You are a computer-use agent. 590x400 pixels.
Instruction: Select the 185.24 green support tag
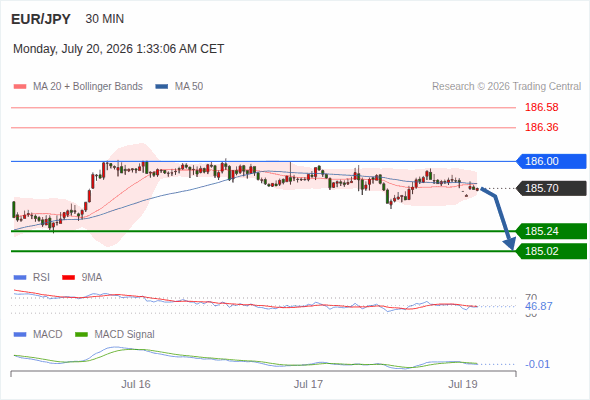coord(551,231)
